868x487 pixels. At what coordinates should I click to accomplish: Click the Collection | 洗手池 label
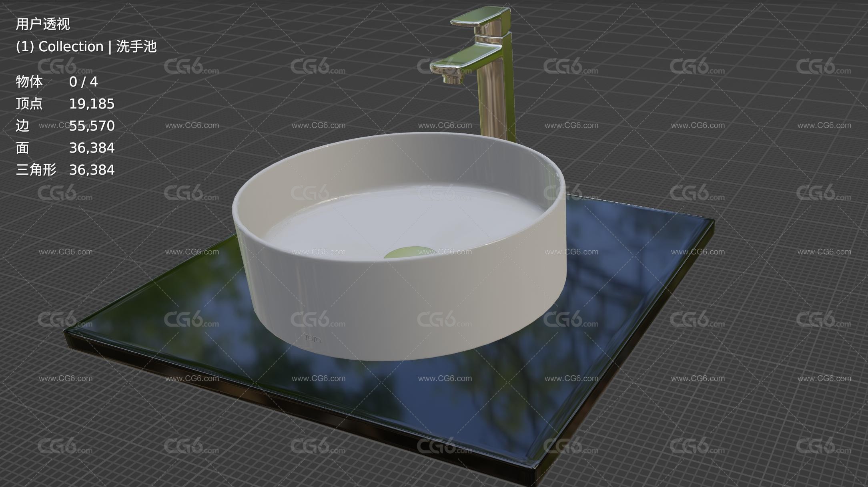point(86,46)
